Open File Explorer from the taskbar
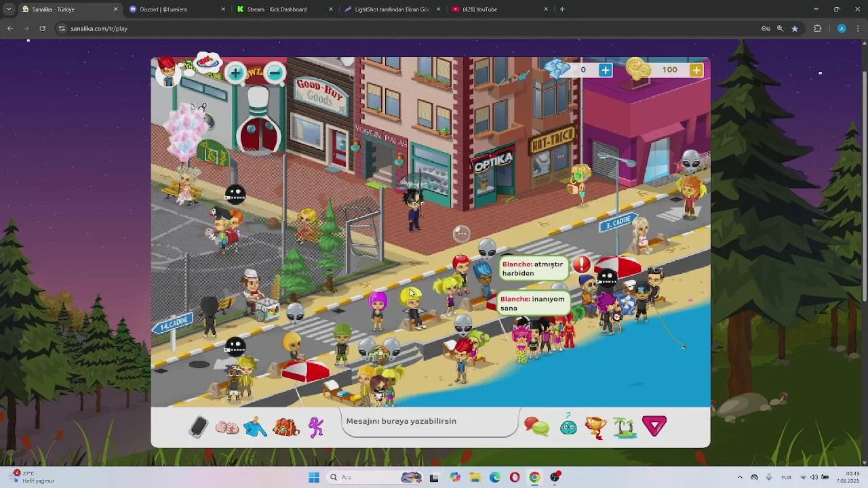This screenshot has height=488, width=868. pos(475,477)
